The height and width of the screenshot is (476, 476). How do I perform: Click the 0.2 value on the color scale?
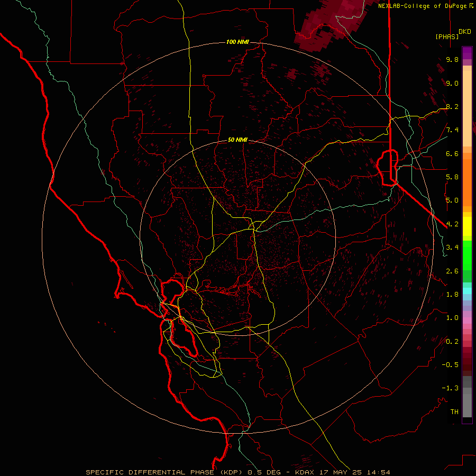point(452,342)
